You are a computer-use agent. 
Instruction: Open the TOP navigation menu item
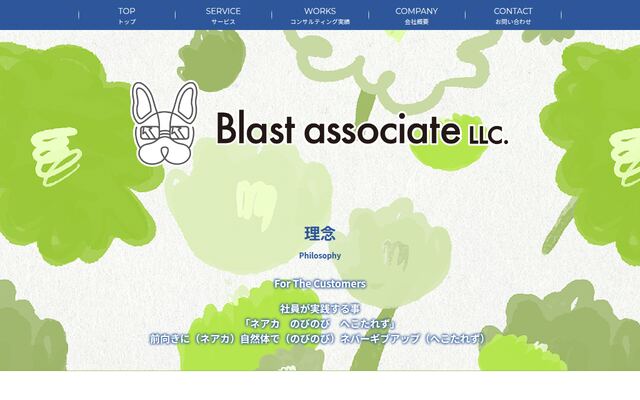[x=127, y=16]
